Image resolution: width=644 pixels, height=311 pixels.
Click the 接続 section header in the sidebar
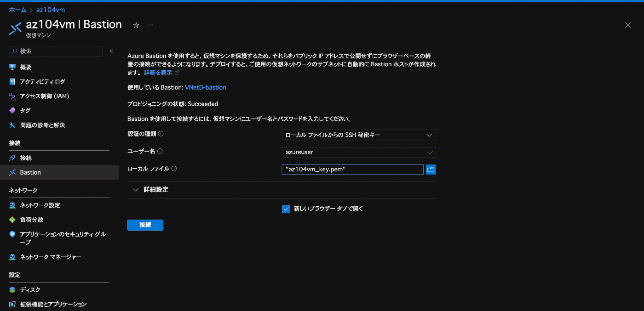pyautogui.click(x=15, y=143)
